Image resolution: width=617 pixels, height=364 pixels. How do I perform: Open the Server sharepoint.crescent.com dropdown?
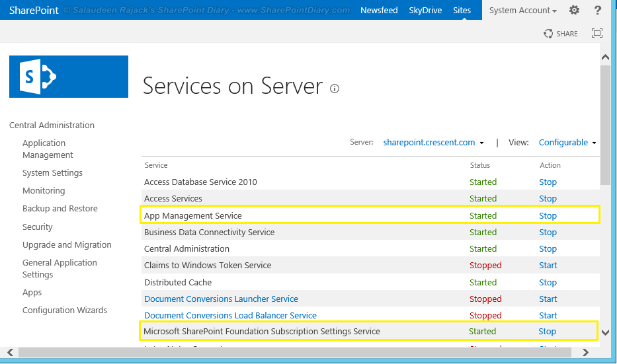(x=433, y=142)
